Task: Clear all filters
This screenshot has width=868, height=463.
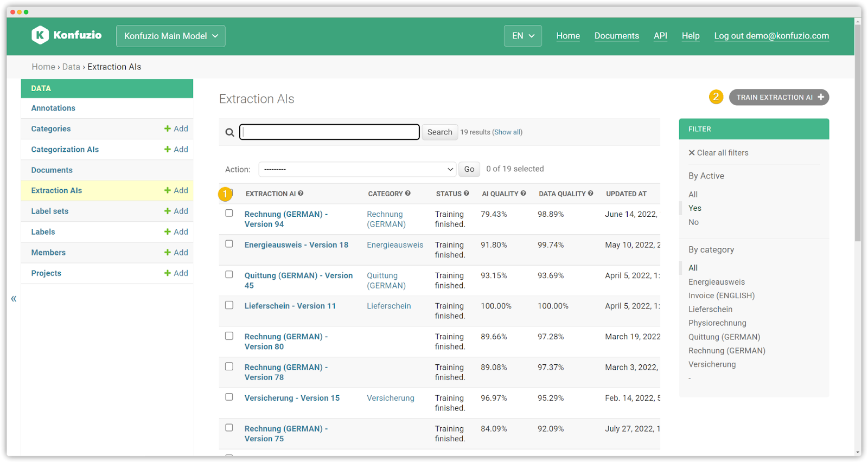Action: 718,153
